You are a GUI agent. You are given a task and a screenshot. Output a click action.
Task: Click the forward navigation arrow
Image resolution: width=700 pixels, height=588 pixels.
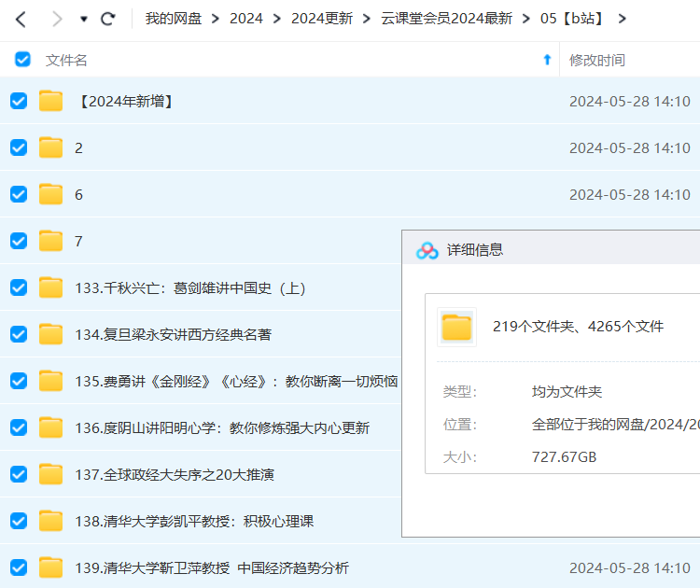(x=57, y=19)
